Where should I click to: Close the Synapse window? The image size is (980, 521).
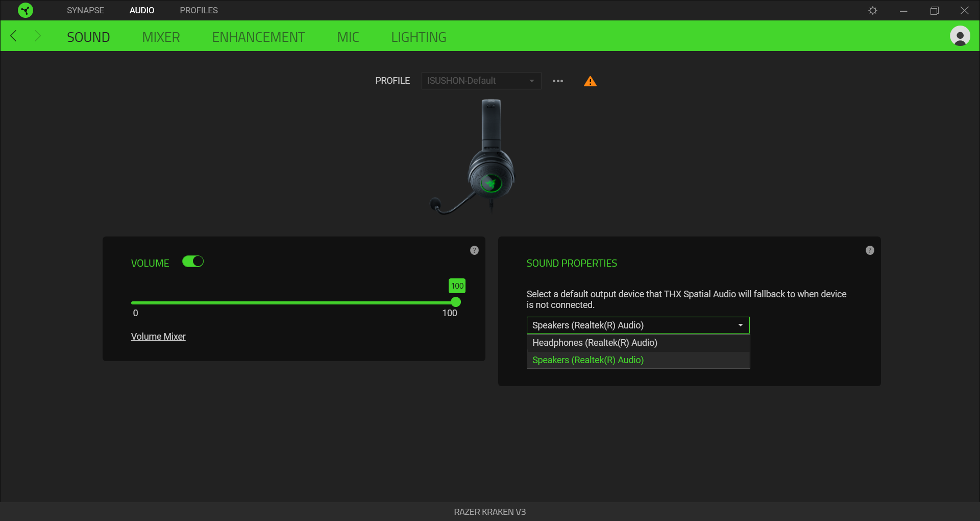(965, 10)
